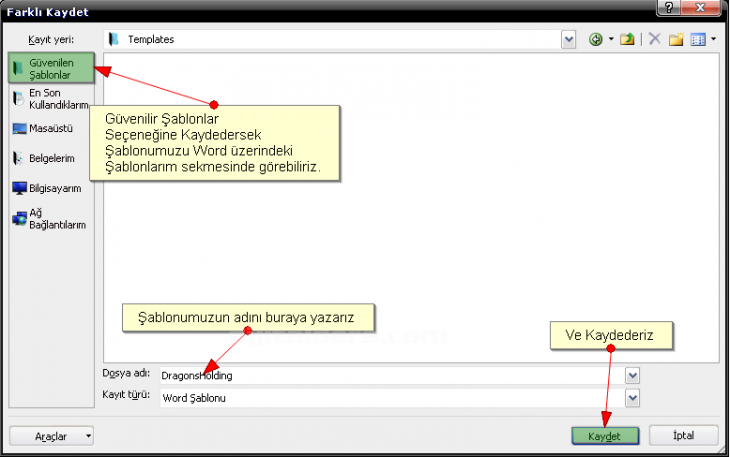Close the Farklı Kaydet dialog
The image size is (730, 457).
pyautogui.click(x=700, y=8)
